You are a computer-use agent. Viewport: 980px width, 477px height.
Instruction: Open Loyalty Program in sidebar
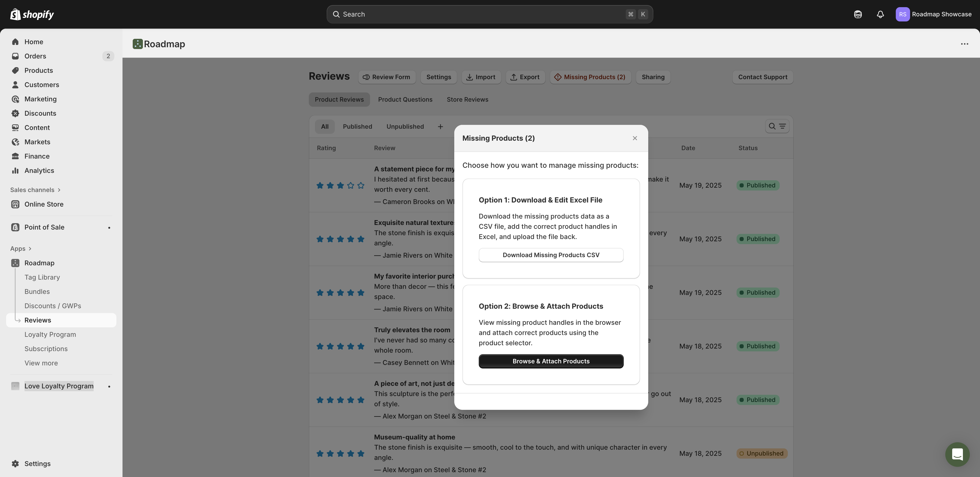[x=50, y=335]
